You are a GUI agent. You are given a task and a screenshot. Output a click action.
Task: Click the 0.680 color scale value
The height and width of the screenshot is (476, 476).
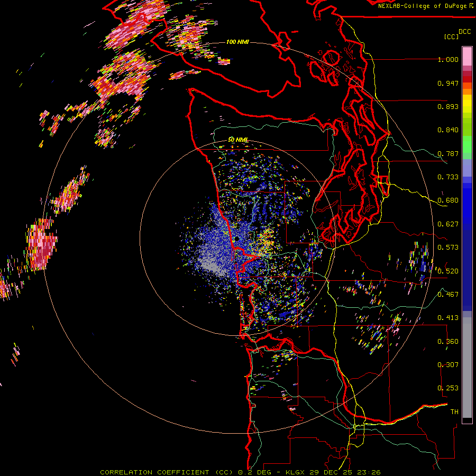[448, 200]
